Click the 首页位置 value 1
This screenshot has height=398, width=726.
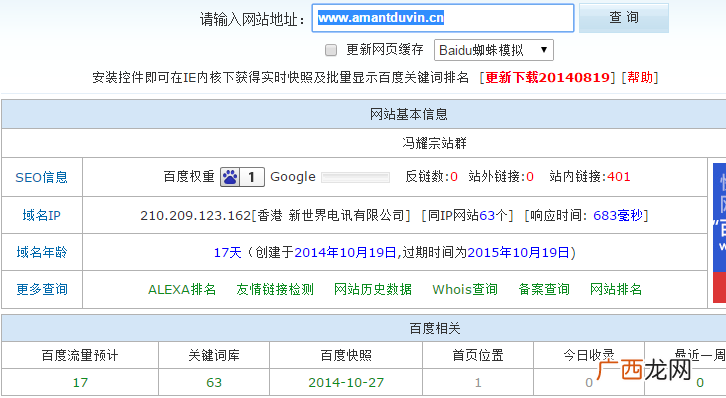coord(478,383)
